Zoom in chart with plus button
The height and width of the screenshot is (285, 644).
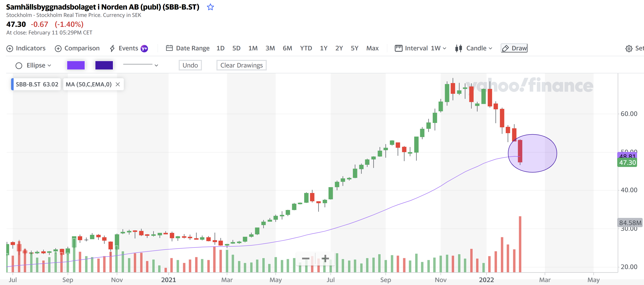tap(325, 259)
